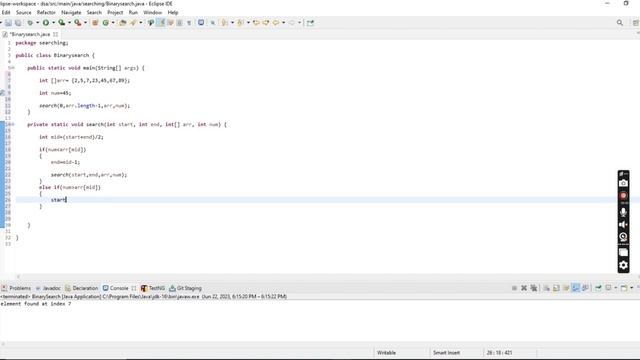Screen dimensions: 640x360
Task: Click the magnifier Quick Access search icon
Action: point(620,23)
